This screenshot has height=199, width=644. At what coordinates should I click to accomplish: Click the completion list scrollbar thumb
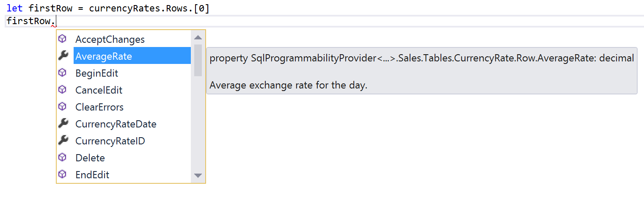tap(198, 60)
